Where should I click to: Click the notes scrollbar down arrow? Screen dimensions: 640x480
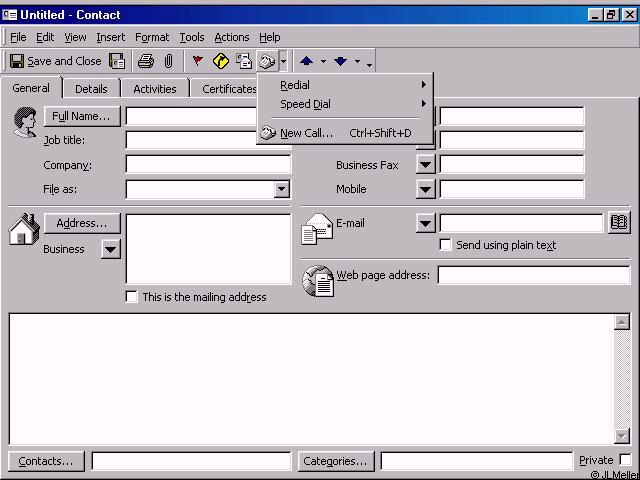(622, 436)
